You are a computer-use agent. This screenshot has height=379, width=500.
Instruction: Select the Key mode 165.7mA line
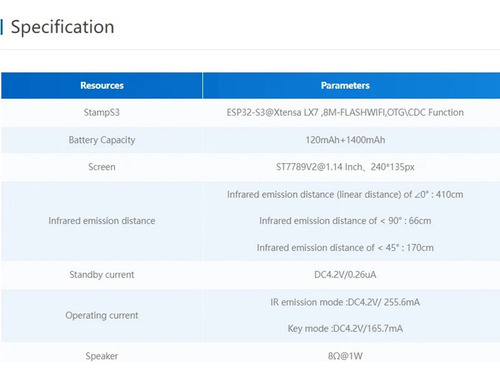pos(345,329)
